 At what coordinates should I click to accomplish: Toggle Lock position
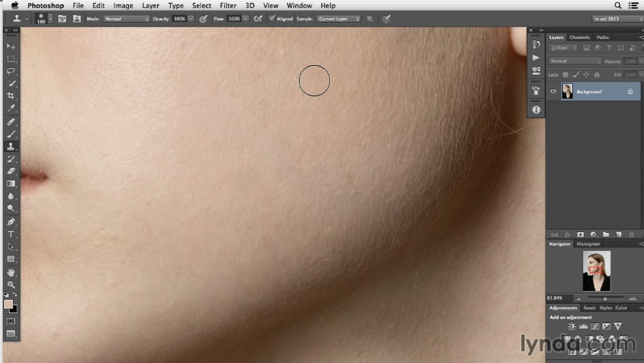coord(586,75)
